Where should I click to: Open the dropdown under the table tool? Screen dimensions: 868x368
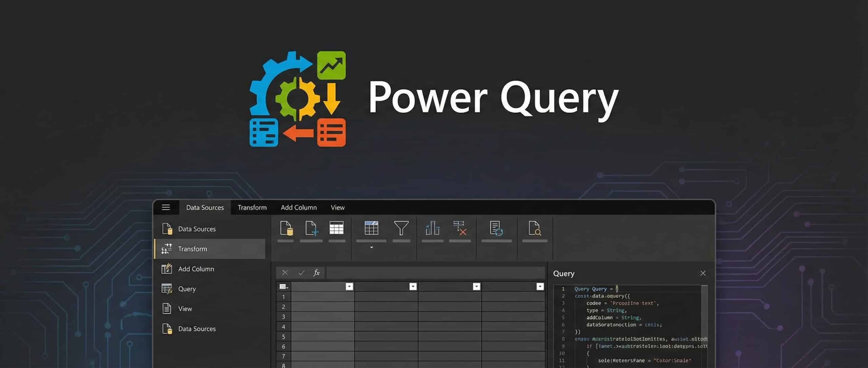[x=371, y=248]
